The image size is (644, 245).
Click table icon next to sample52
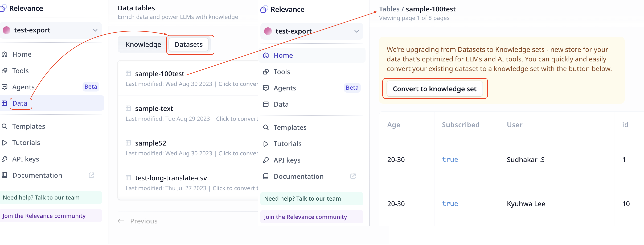pos(128,143)
